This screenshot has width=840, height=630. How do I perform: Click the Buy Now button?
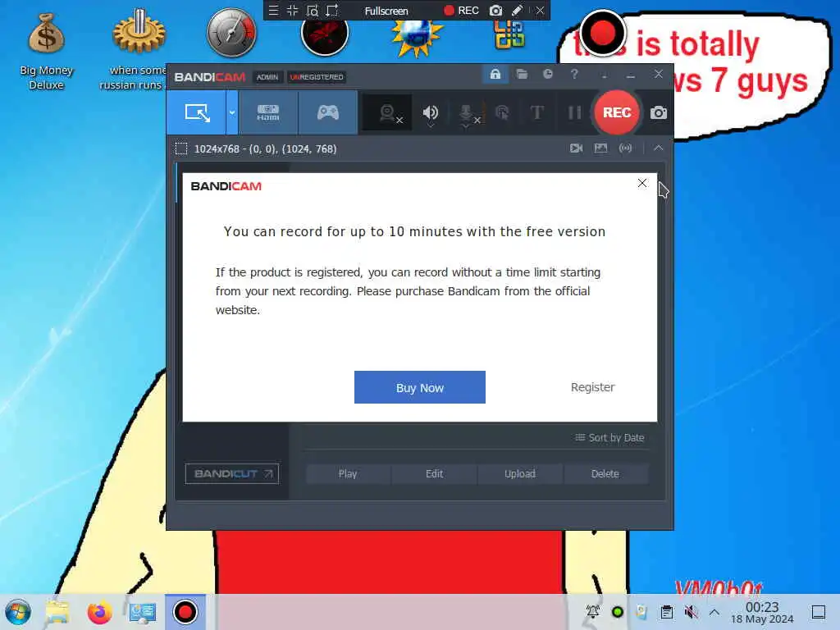coord(419,387)
